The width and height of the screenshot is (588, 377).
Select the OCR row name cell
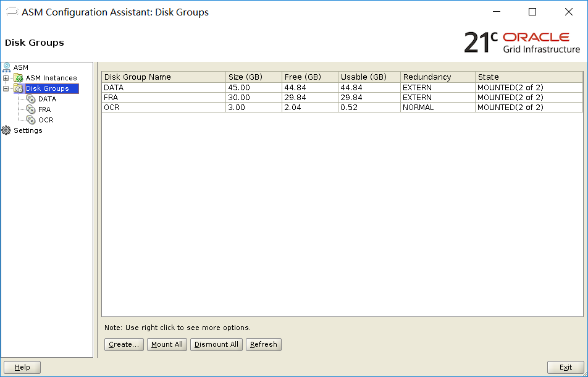pyautogui.click(x=164, y=108)
